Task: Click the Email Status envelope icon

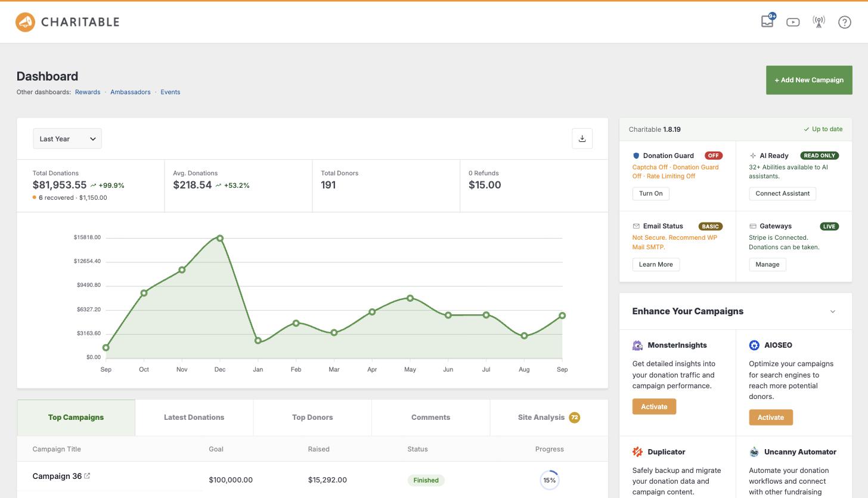Action: (x=636, y=227)
